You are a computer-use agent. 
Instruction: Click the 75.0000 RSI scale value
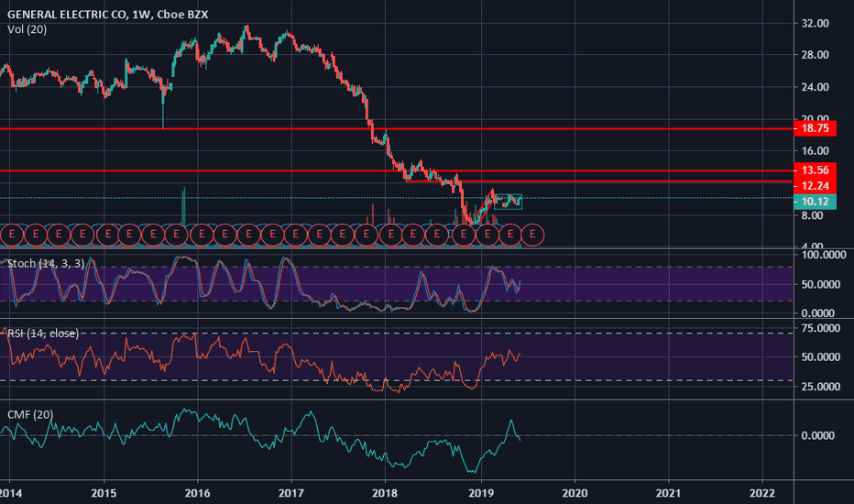tap(821, 328)
